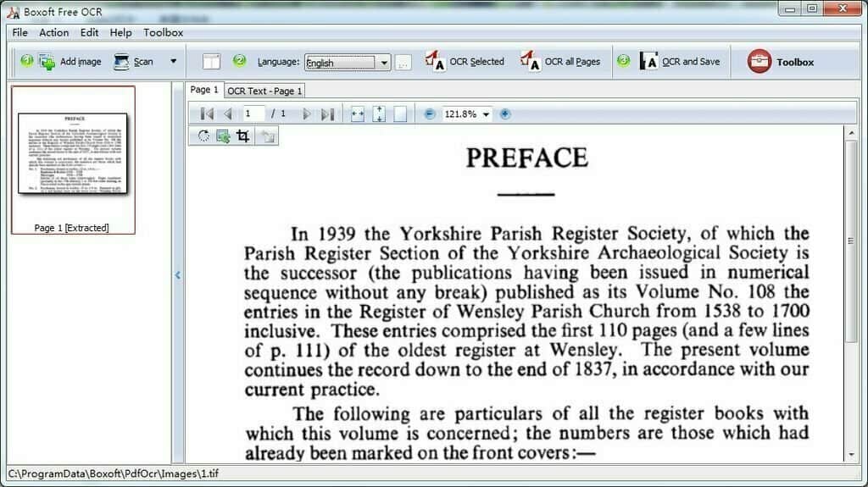Go to first page icon
Screen dimensions: 868x487
[207, 114]
